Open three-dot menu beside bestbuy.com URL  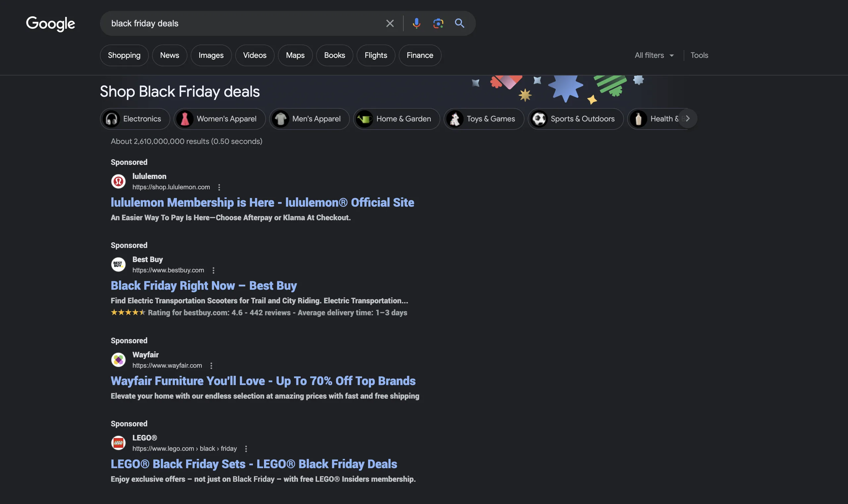[213, 270]
